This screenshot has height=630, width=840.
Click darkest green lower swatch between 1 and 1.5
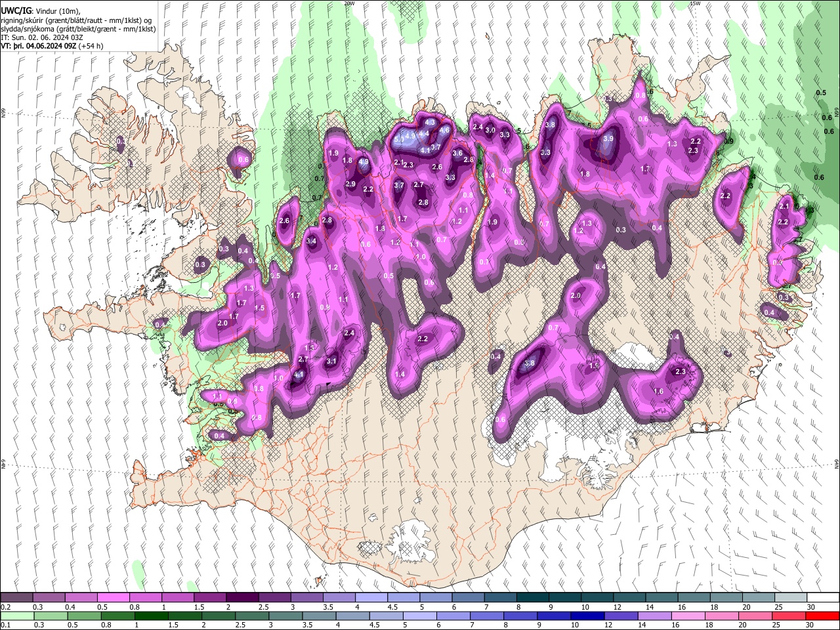click(x=152, y=616)
